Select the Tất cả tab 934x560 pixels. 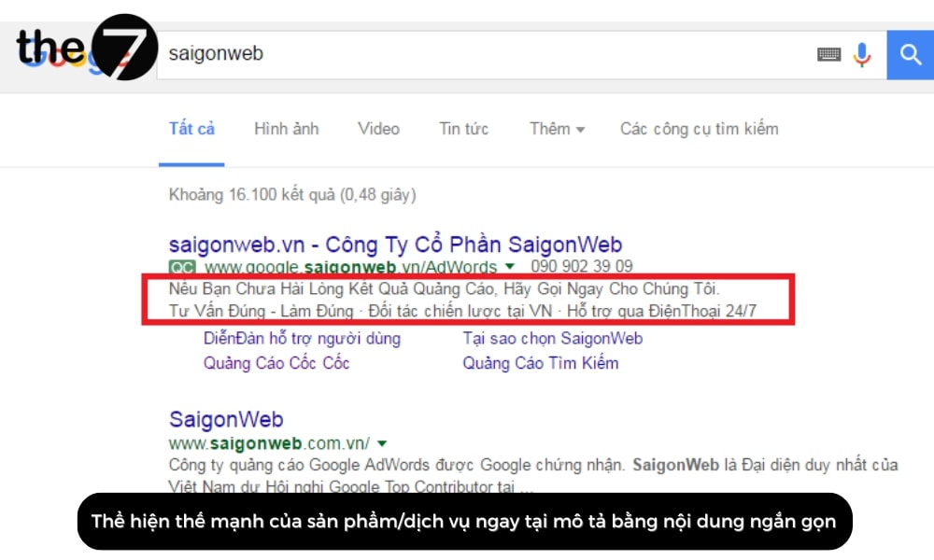pos(191,129)
